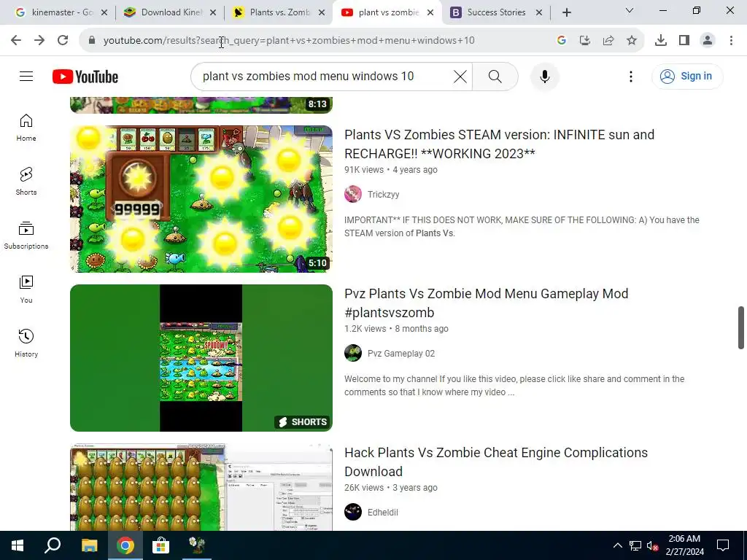Screen dimensions: 747x560
Task: Open Plants VS Zombies STEAM version video title
Action: tap(499, 144)
